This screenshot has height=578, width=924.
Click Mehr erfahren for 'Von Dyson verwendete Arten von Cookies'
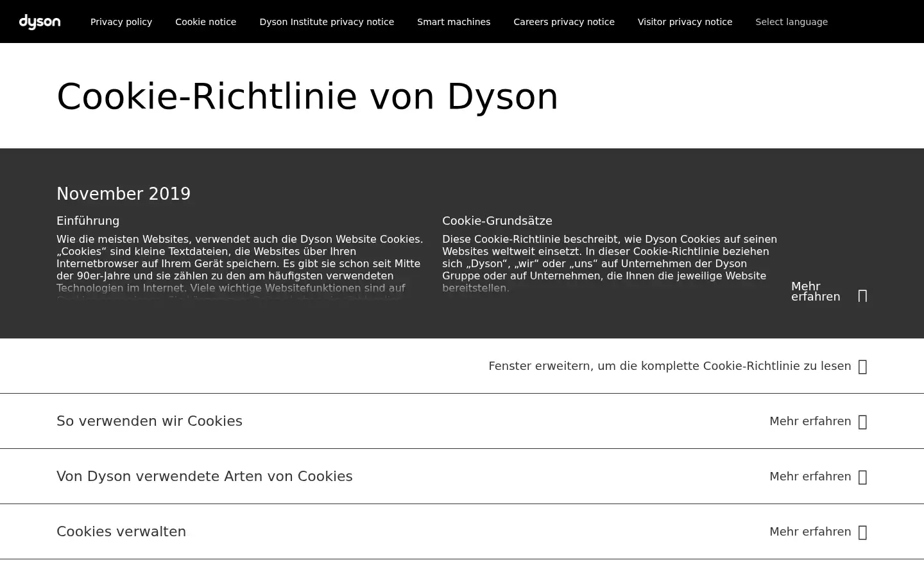pyautogui.click(x=810, y=477)
